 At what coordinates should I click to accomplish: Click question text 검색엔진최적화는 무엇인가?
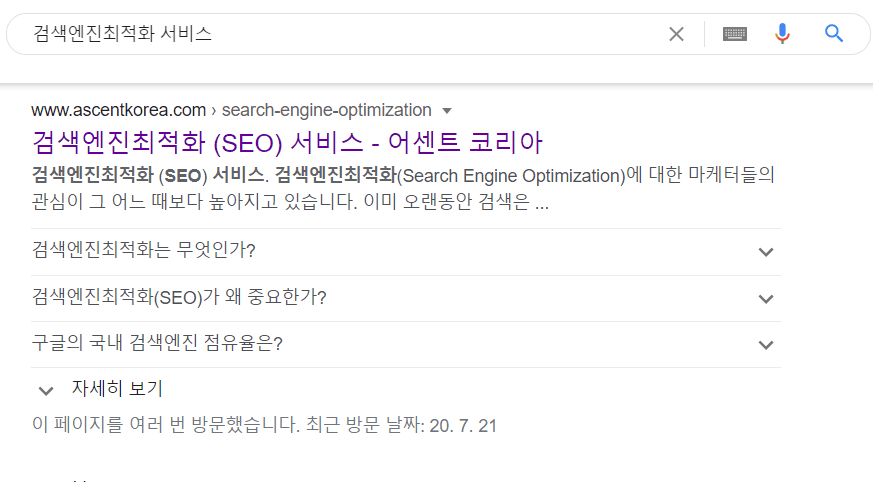tap(144, 250)
